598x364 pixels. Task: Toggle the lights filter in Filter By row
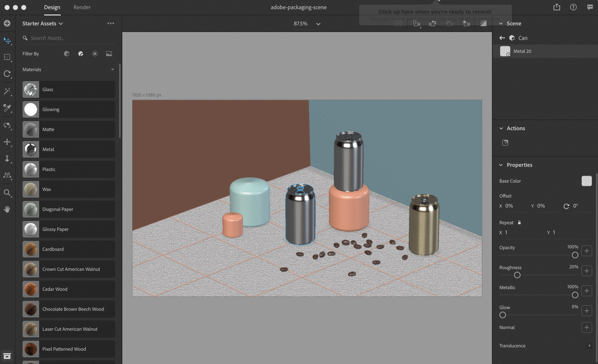coord(94,54)
